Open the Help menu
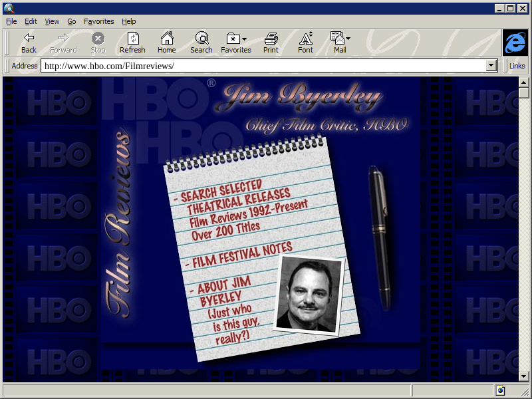Viewport: 532px width, 399px height. pos(128,21)
